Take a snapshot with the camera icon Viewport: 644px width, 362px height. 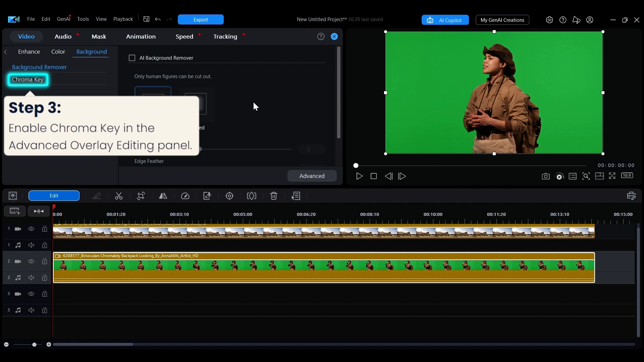click(x=546, y=176)
